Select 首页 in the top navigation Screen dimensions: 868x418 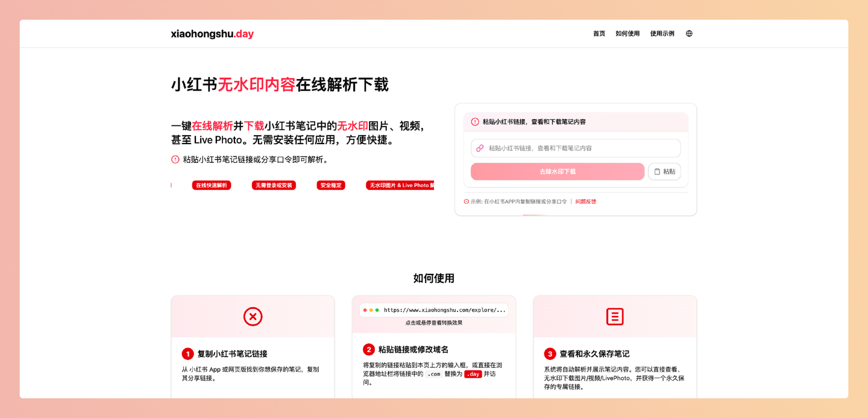599,33
